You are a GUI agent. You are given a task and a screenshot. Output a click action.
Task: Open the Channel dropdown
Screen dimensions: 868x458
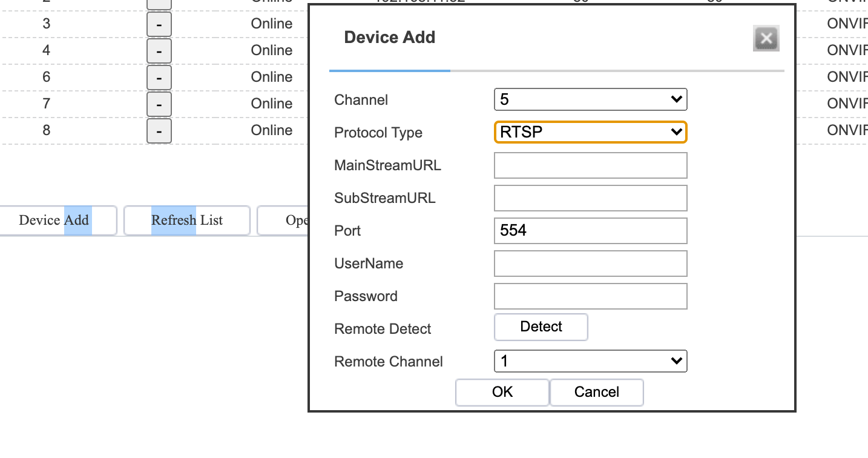(x=590, y=99)
